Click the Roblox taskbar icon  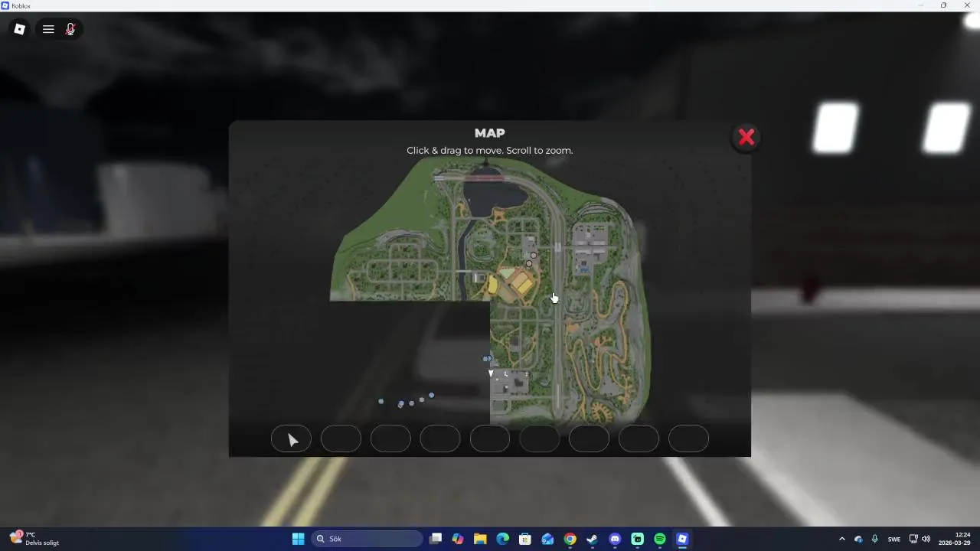pyautogui.click(x=682, y=539)
